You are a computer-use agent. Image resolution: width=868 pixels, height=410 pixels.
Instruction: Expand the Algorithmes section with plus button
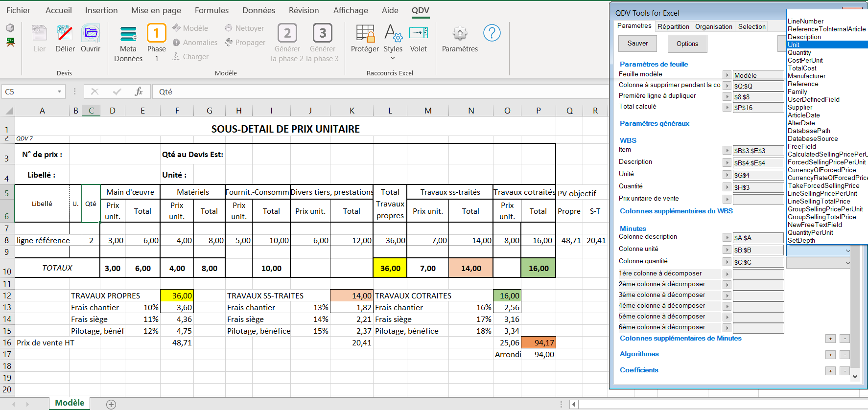pyautogui.click(x=830, y=355)
